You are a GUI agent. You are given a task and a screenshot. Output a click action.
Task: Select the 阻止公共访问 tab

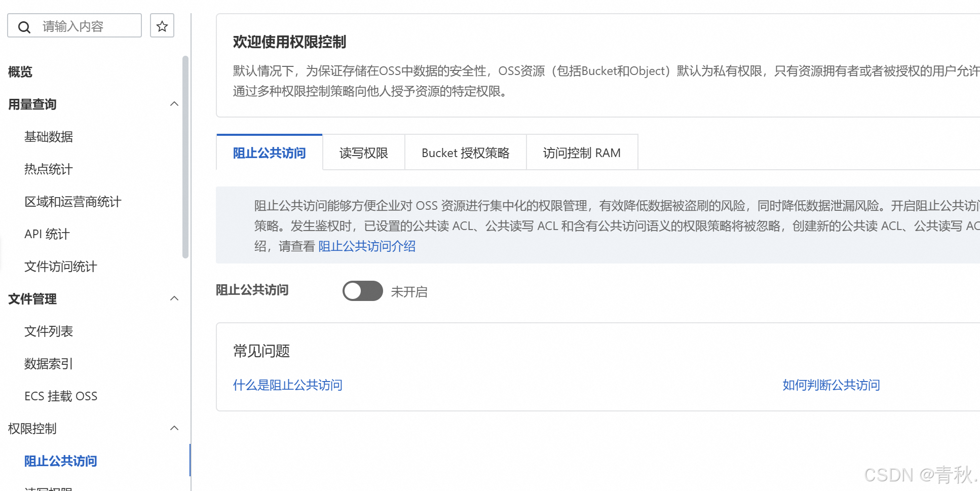[x=269, y=153]
